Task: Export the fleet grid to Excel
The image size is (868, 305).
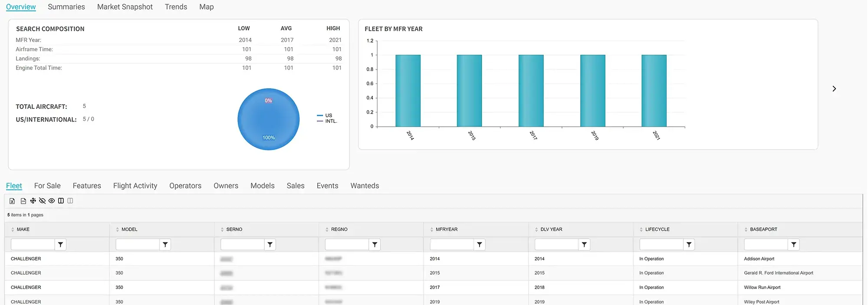Action: click(12, 201)
